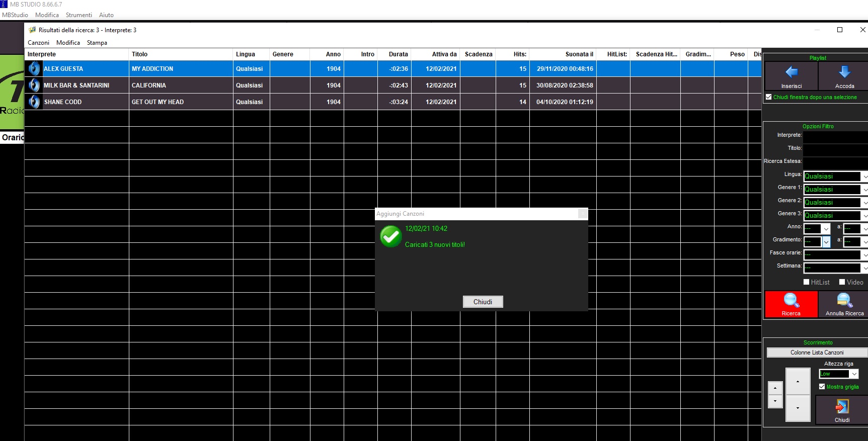Click the Inserisci blue left arrow icon
868x441 pixels.
[791, 72]
